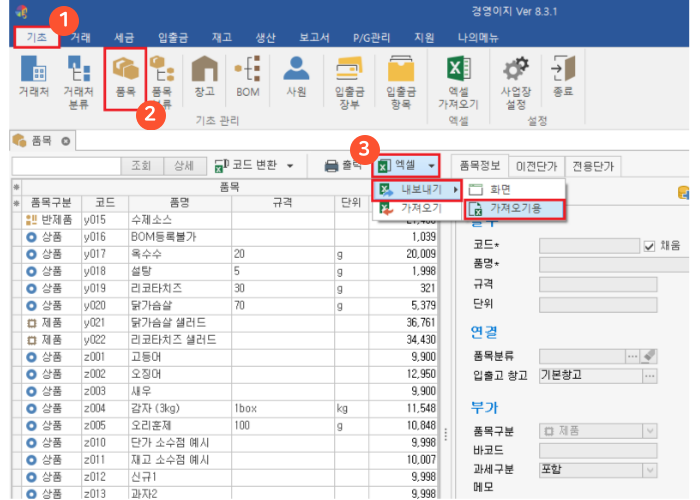Open the 창고 (warehouse) icon
Screen dimensions: 700x500
204,77
